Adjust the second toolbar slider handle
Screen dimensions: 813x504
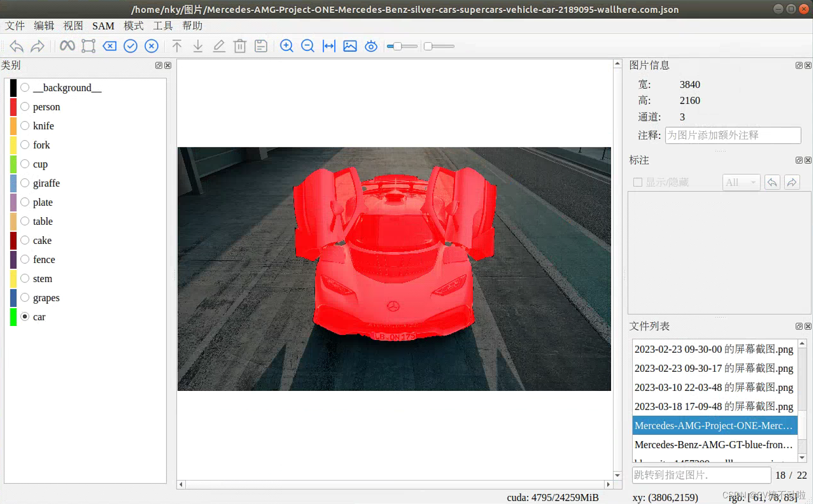pos(428,46)
